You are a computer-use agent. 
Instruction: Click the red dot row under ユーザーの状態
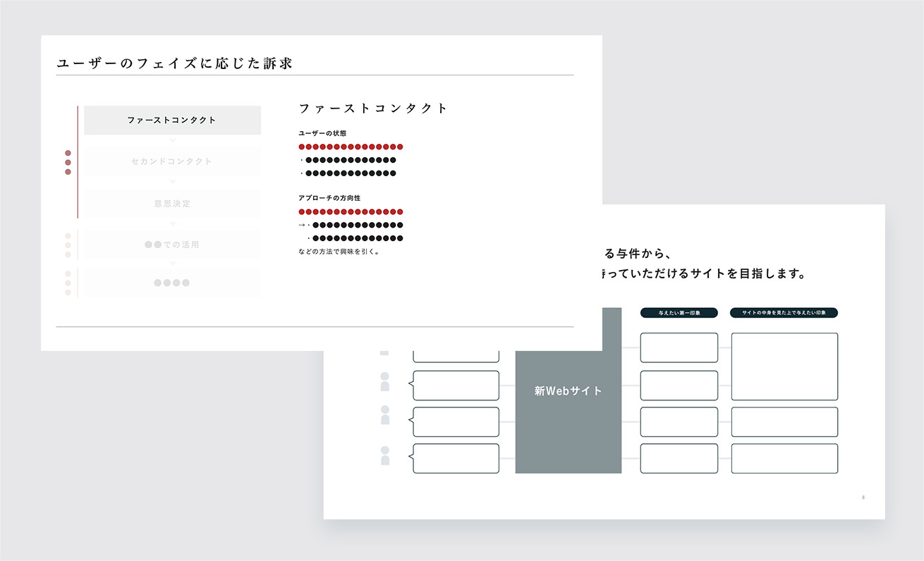click(351, 147)
